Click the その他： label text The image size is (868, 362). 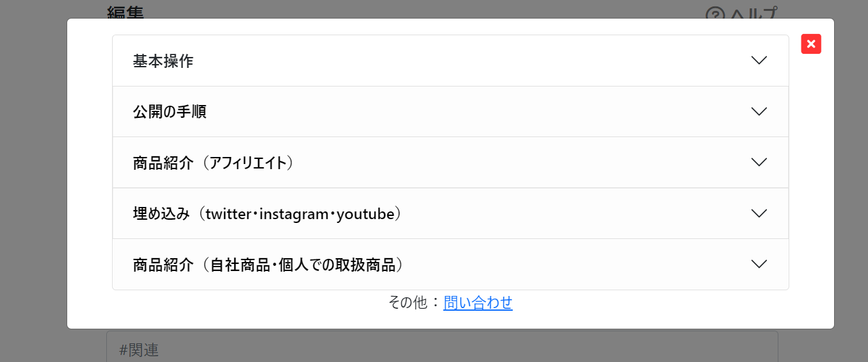(415, 302)
